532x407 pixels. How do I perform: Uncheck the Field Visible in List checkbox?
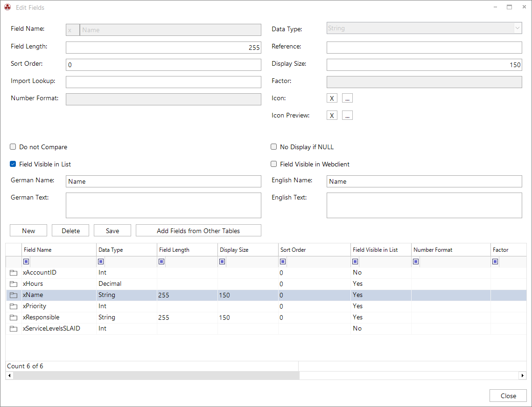tap(13, 164)
